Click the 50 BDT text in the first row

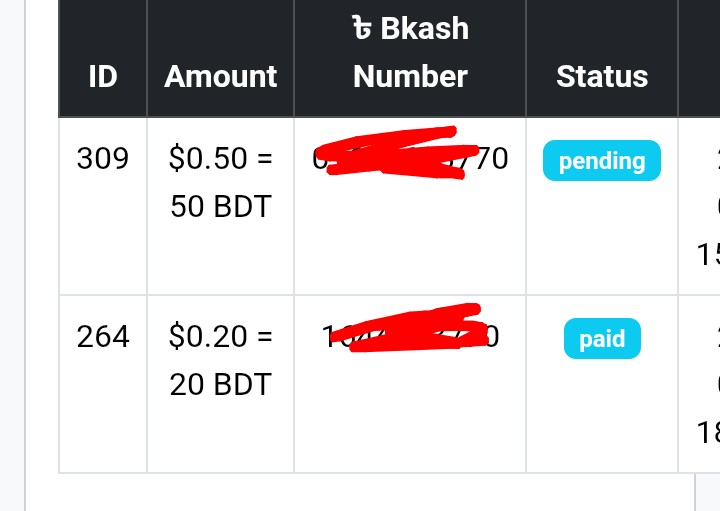[x=221, y=206]
